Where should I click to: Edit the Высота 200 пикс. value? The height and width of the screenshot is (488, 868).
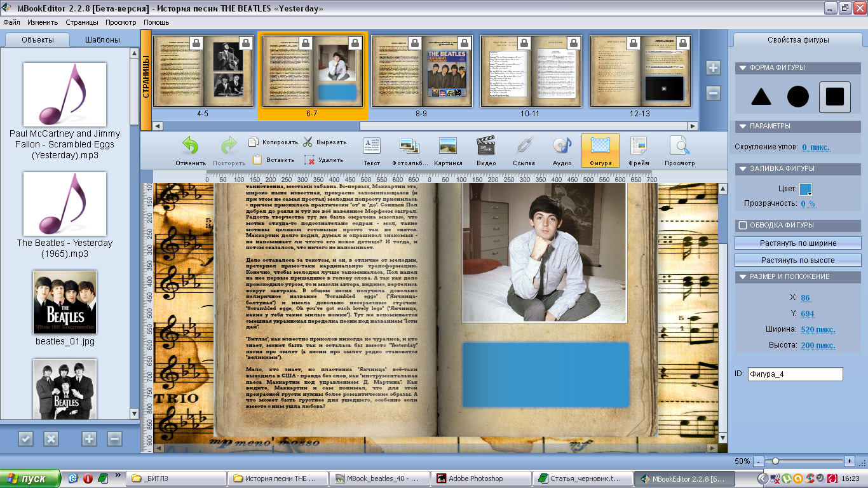818,346
